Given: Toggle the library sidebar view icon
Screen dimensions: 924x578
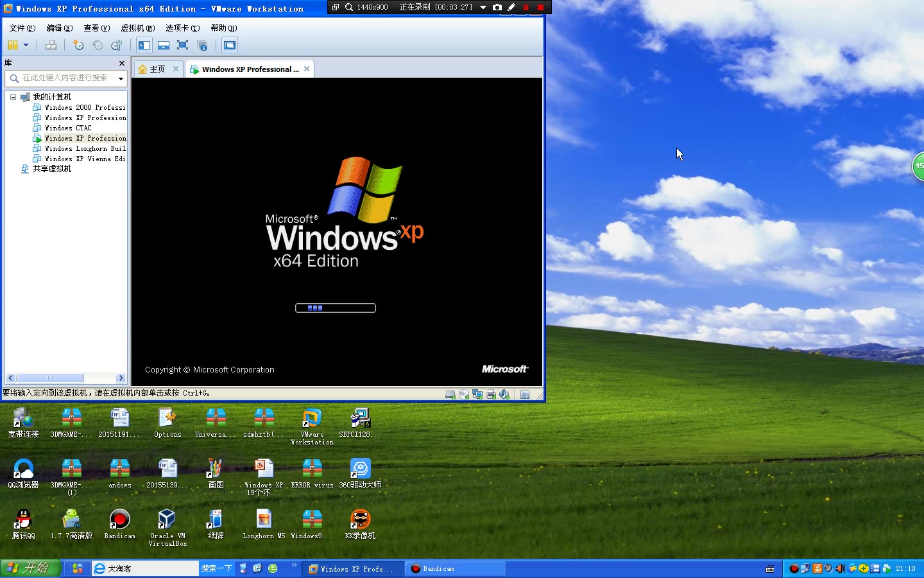Looking at the screenshot, I should (x=144, y=45).
